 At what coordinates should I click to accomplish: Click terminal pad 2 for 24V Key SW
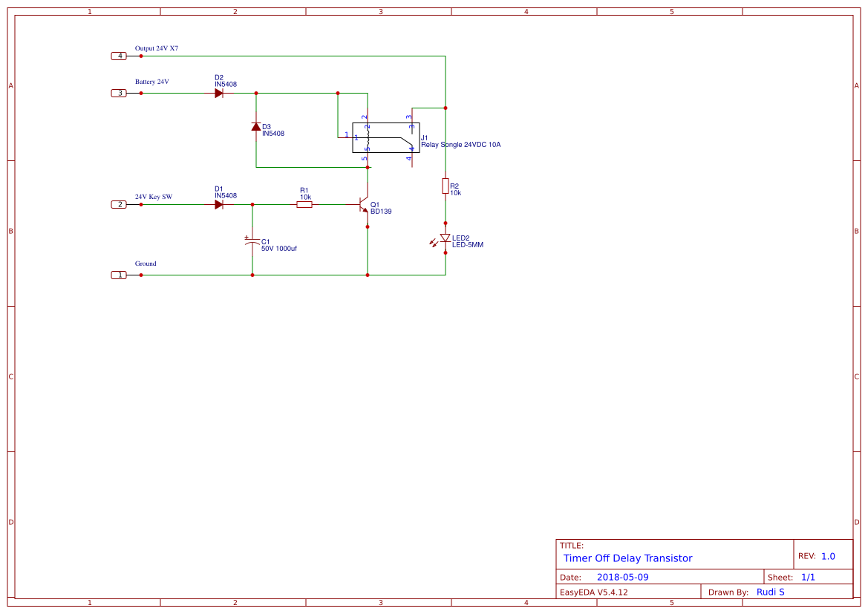point(119,203)
